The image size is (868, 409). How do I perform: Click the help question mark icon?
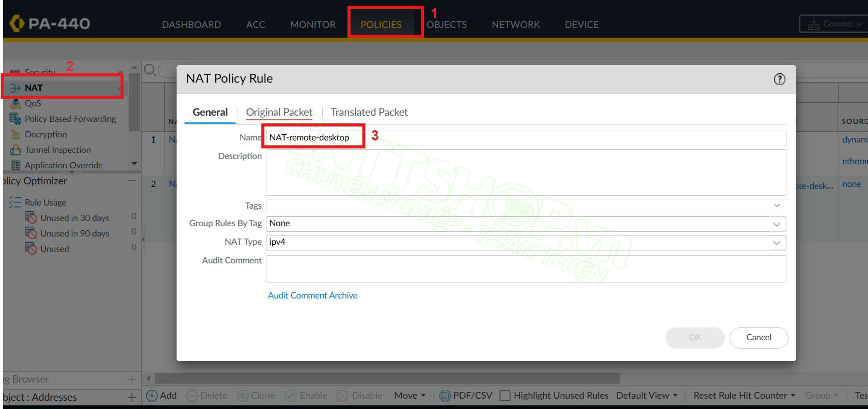click(779, 79)
